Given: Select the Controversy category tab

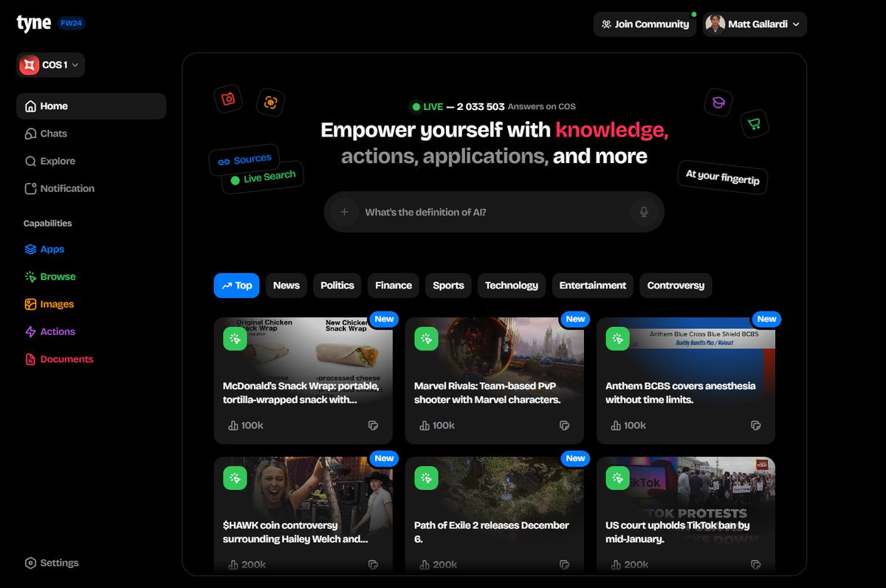Looking at the screenshot, I should coord(676,286).
